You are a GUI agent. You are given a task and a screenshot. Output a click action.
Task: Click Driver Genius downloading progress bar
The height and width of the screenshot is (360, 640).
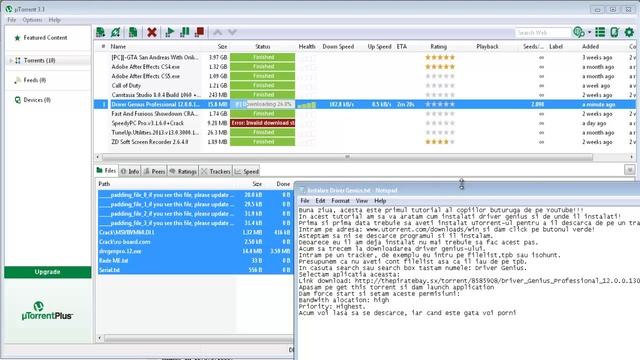262,104
